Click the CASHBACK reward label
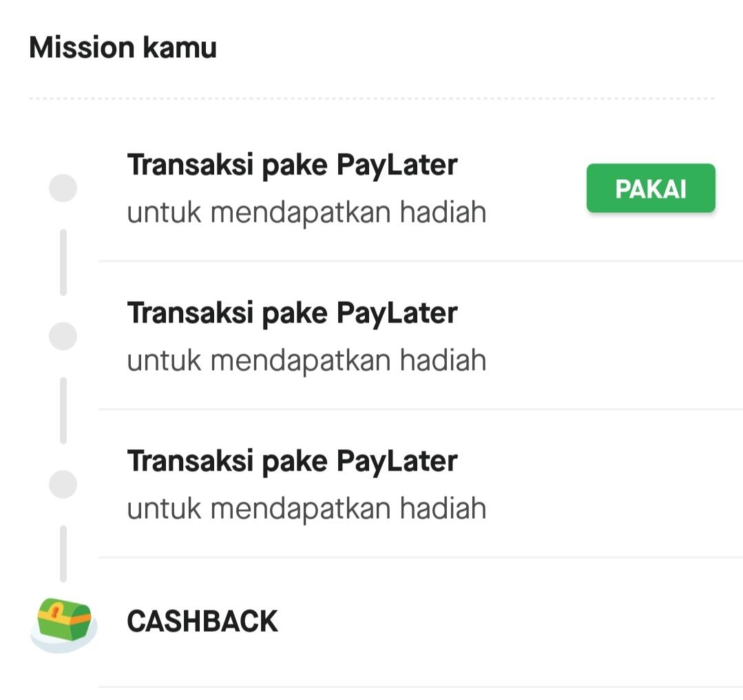The width and height of the screenshot is (743, 700). [x=202, y=619]
